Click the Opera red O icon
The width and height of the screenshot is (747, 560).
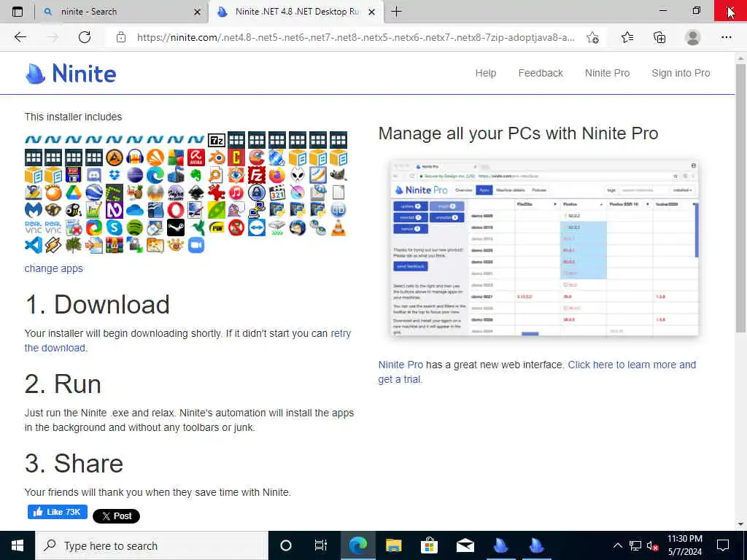pos(175,210)
